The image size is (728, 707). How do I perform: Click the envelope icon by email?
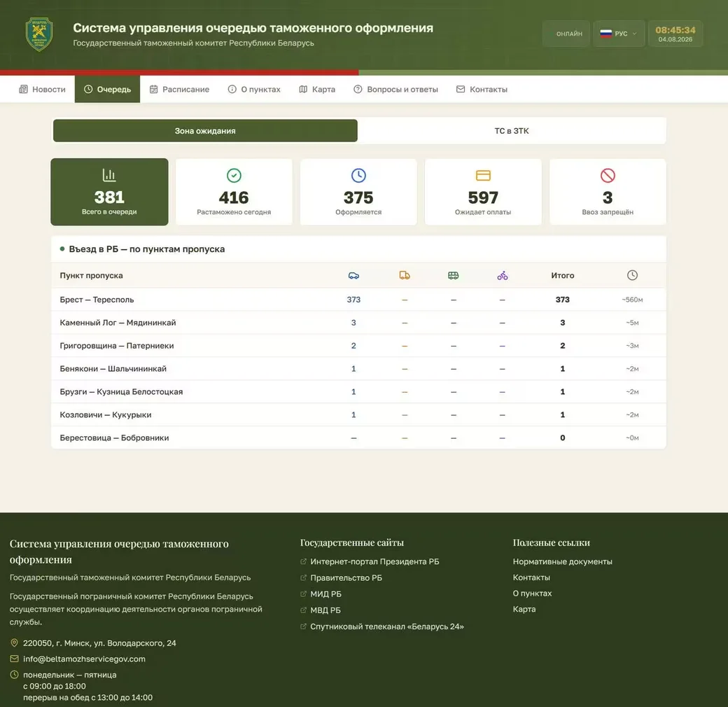pos(15,659)
